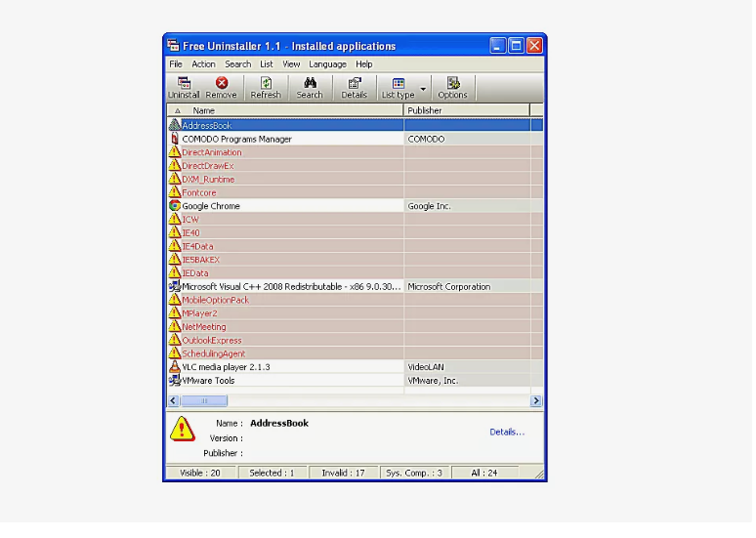Click the scroll right arrow
This screenshot has width=756, height=538.
tap(535, 400)
